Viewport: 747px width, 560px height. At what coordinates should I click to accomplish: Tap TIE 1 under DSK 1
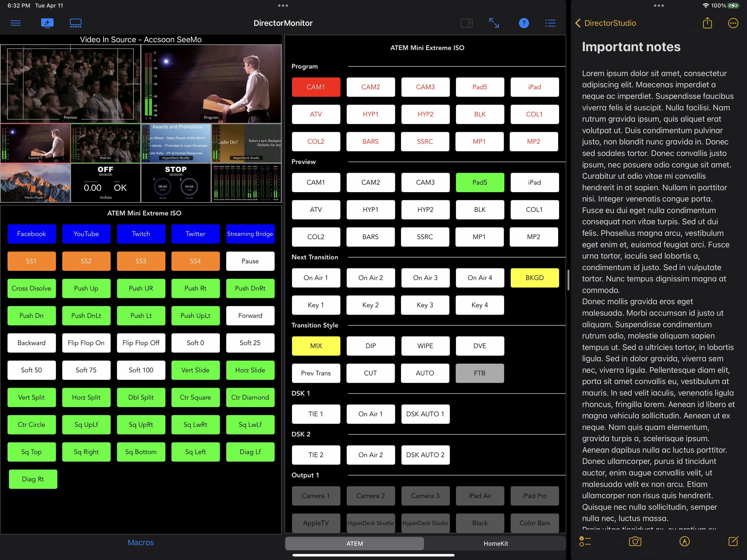(316, 414)
